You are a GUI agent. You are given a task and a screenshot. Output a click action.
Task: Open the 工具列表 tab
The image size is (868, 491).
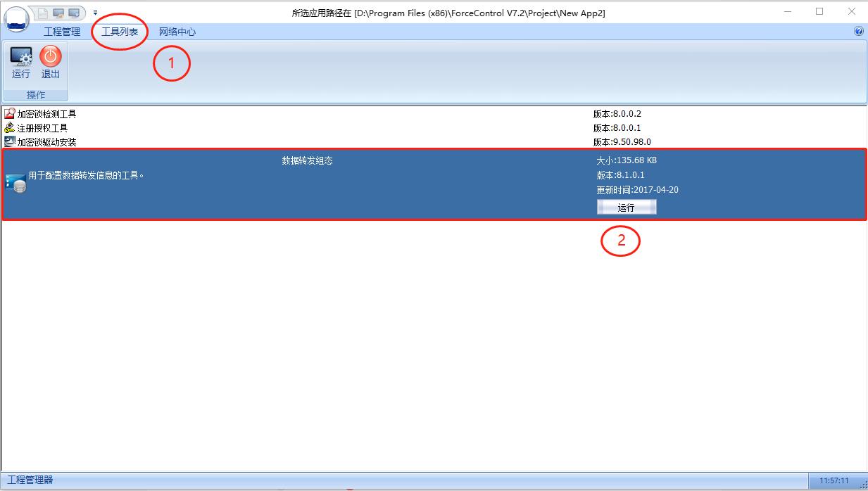118,31
